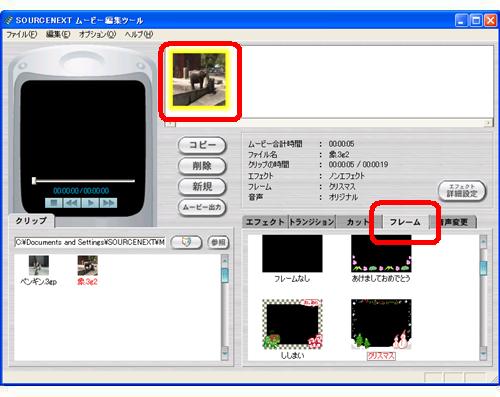This screenshot has height=397, width=500.
Task: Click the rewind playback button
Action: click(x=72, y=203)
